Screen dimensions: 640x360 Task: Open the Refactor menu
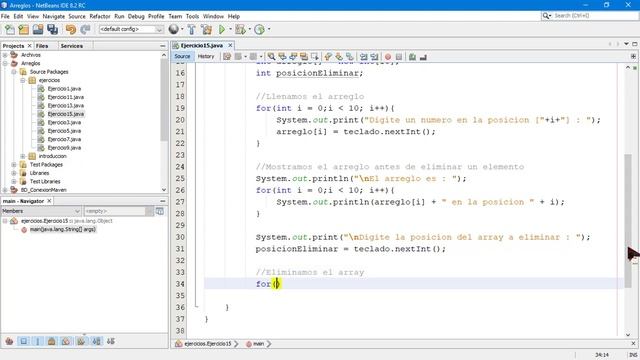pos(100,16)
